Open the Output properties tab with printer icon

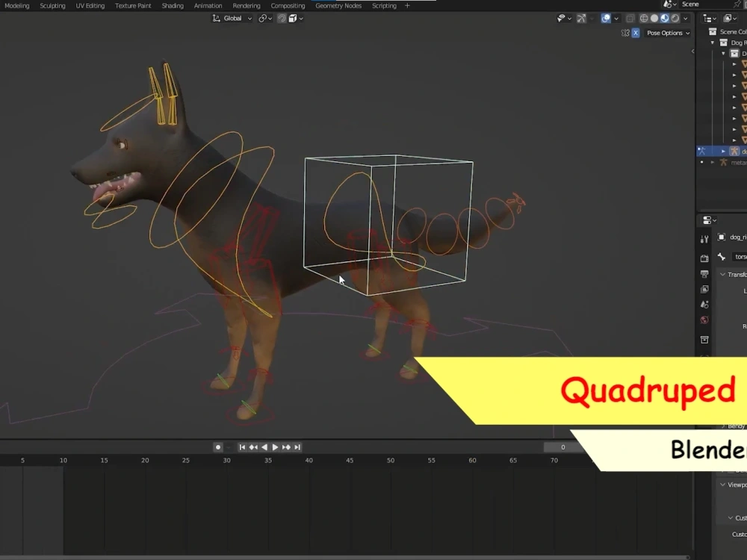tap(704, 275)
